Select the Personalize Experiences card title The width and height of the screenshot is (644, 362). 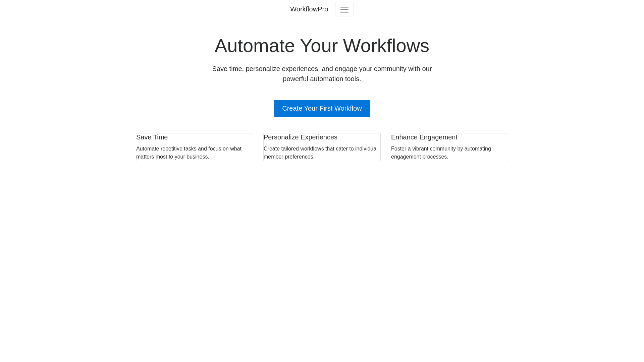(x=300, y=137)
